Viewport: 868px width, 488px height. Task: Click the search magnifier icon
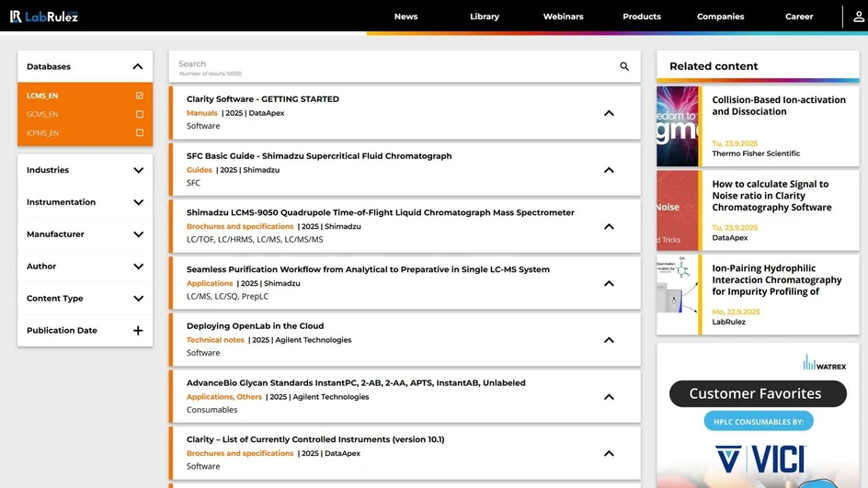[624, 66]
